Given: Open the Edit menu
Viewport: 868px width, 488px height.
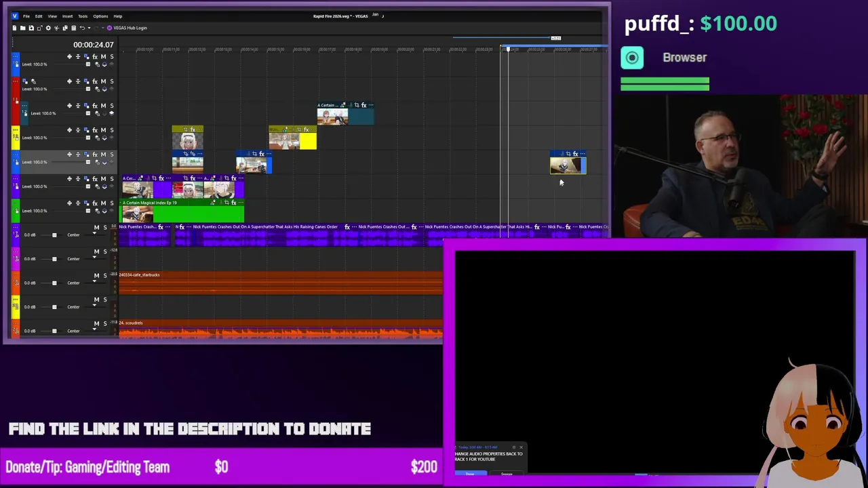Looking at the screenshot, I should (x=39, y=16).
